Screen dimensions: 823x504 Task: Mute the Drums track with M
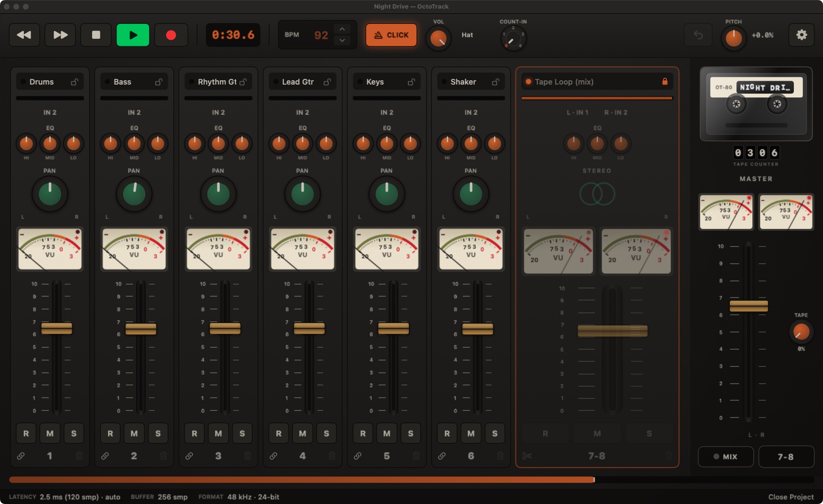point(50,433)
